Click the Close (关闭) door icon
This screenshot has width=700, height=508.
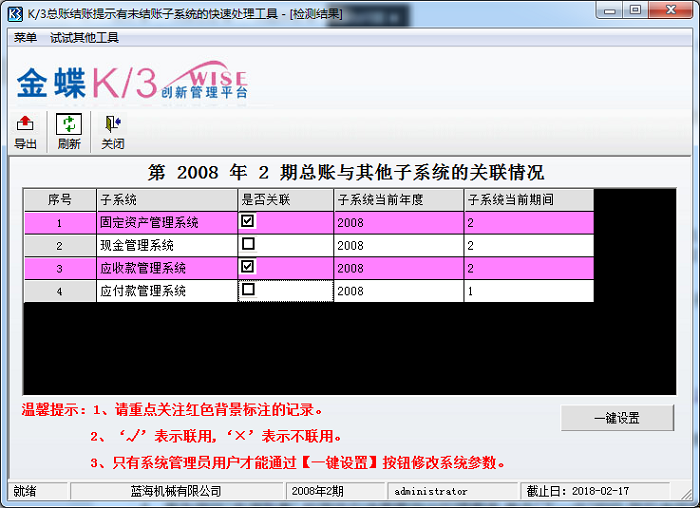pos(112,125)
